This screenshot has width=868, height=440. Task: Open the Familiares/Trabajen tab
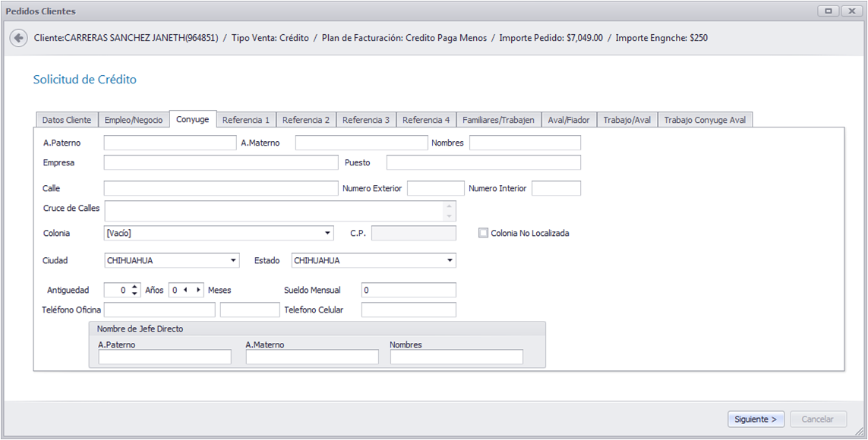point(498,120)
